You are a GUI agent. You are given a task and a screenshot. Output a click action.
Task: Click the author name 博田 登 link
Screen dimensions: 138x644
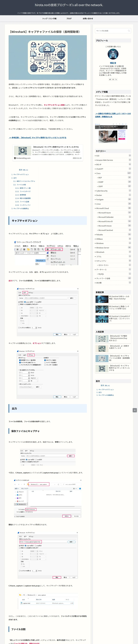click(x=113, y=63)
